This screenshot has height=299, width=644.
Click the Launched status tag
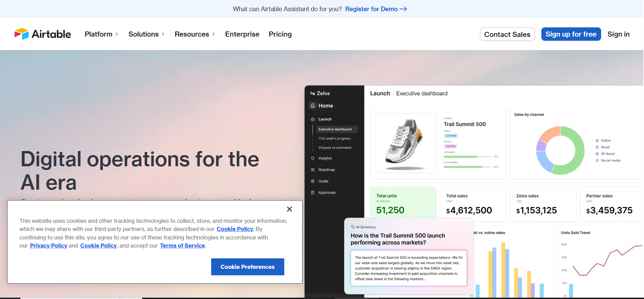(451, 136)
